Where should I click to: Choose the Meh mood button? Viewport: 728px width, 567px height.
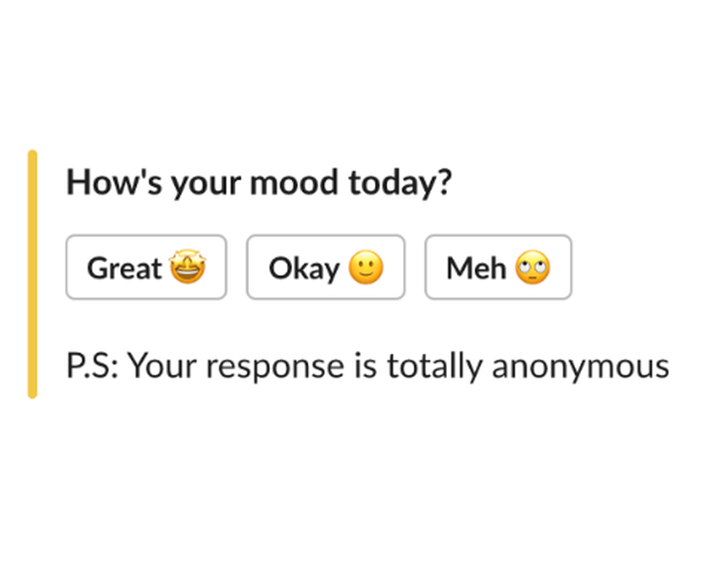point(498,267)
